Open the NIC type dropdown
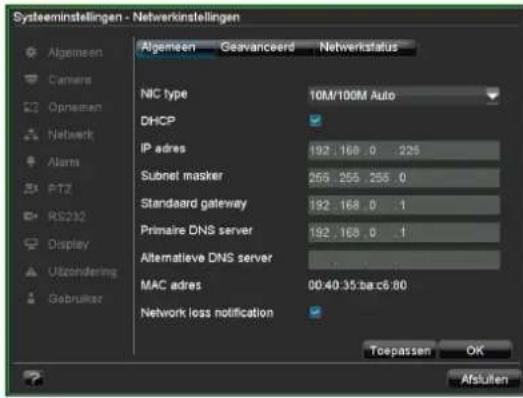This screenshot has height=398, width=523. coord(404,96)
